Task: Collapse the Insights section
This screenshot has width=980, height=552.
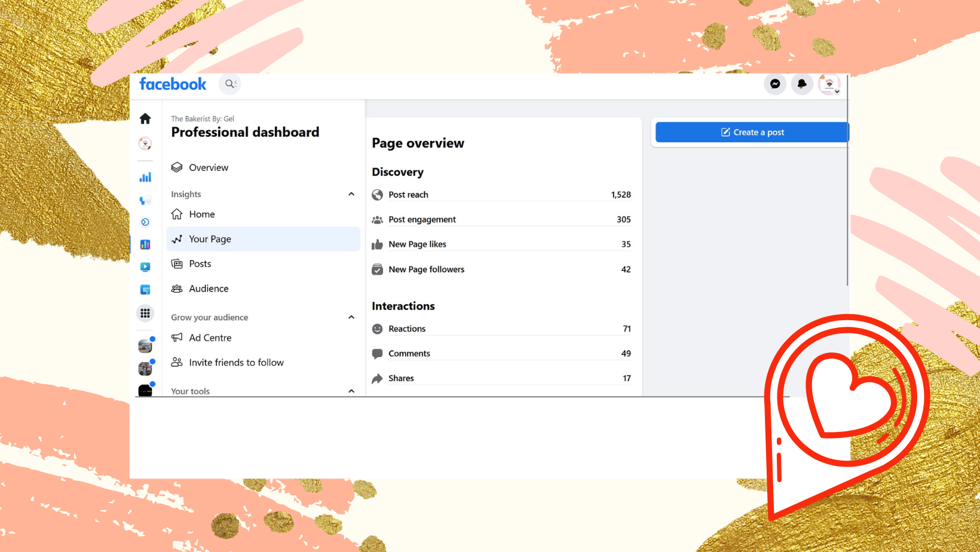Action: (351, 194)
